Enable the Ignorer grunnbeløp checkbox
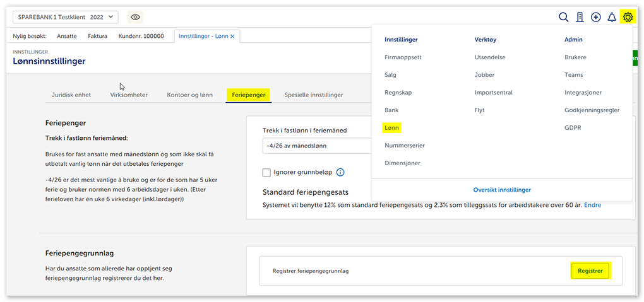The image size is (644, 302). click(266, 172)
